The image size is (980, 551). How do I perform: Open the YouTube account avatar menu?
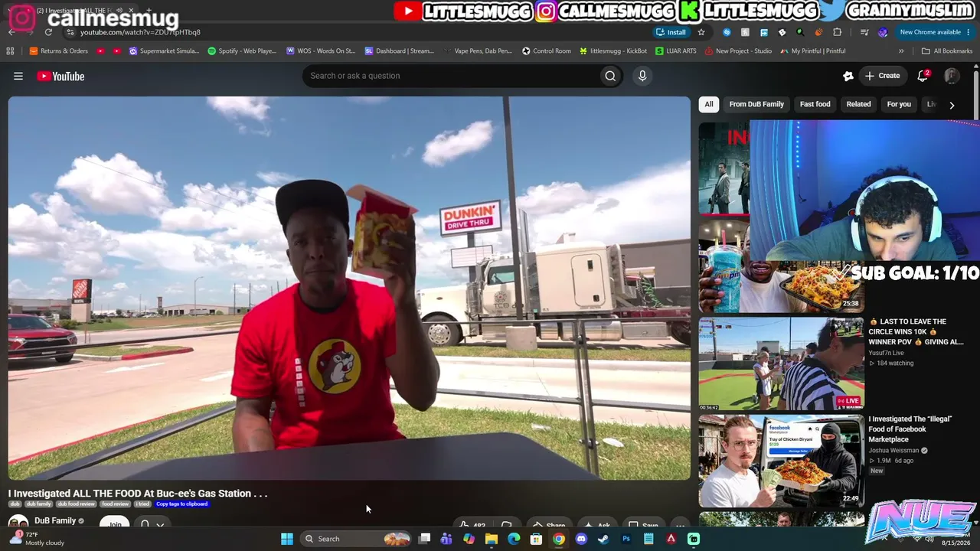coord(952,76)
